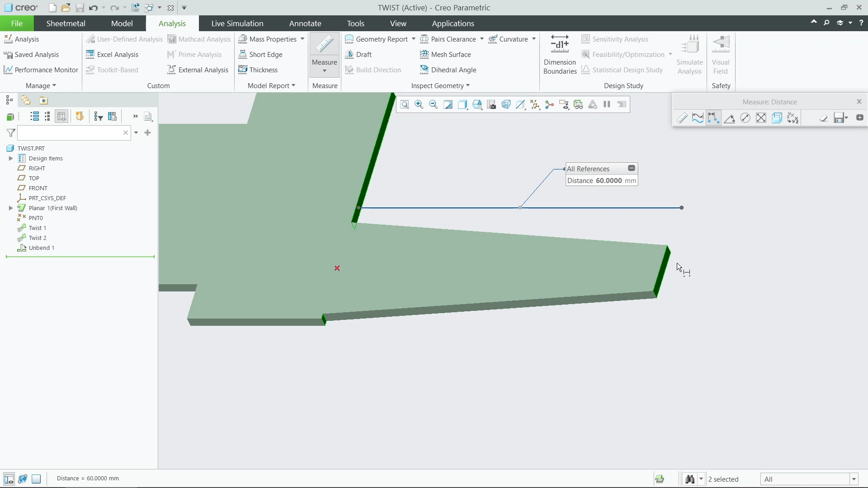Toggle datum display filters icon
Viewport: 868px width, 488px height.
tap(535, 105)
